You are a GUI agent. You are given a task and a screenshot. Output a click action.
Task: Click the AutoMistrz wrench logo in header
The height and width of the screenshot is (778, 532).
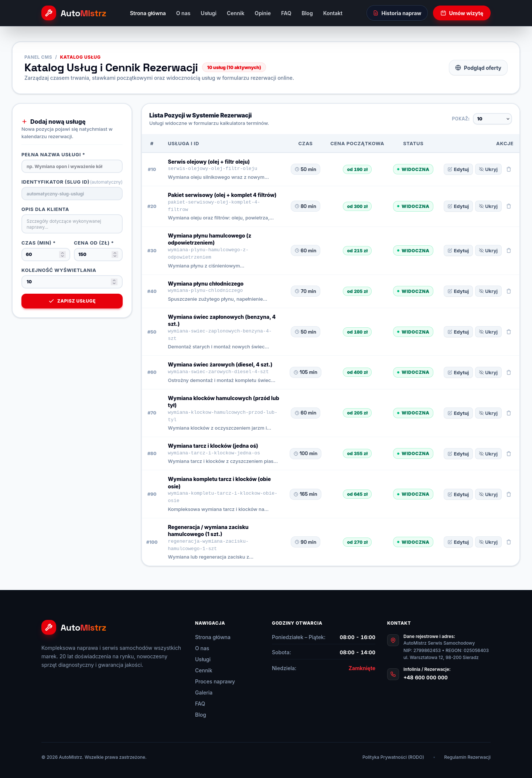[x=49, y=13]
